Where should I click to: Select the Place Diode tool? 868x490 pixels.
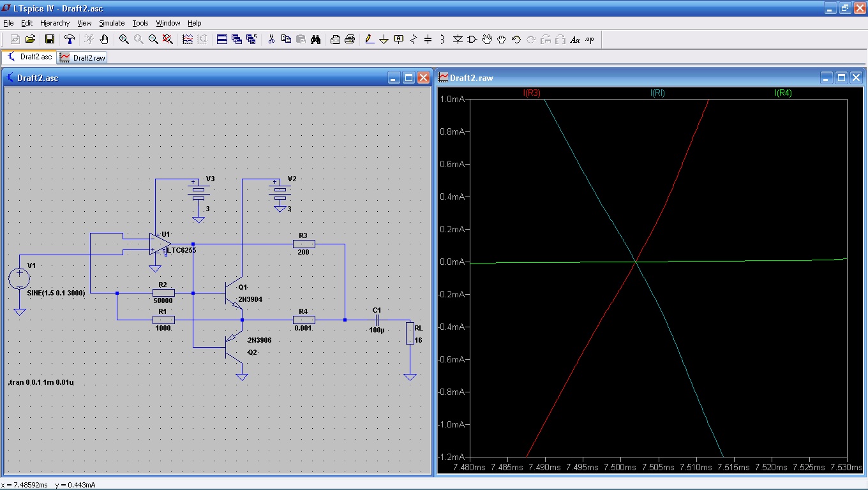click(458, 40)
